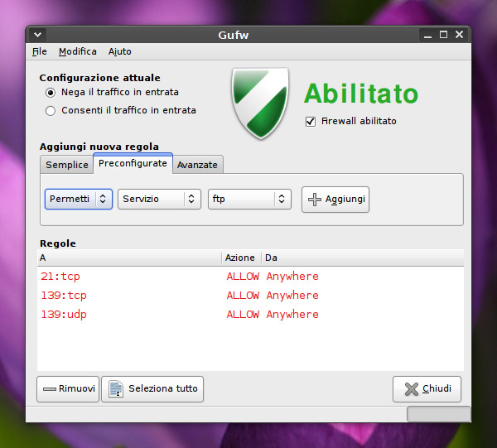Sort rules by Da column header

point(363,258)
